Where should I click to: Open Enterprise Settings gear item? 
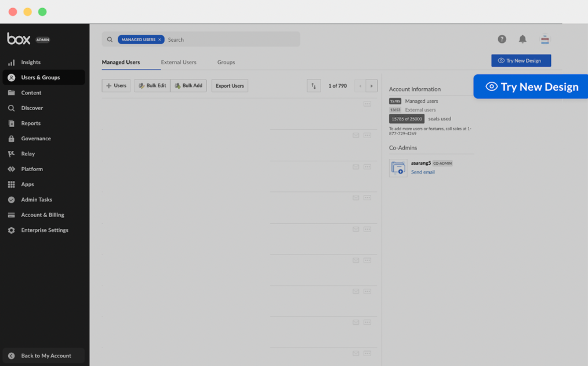click(x=45, y=230)
